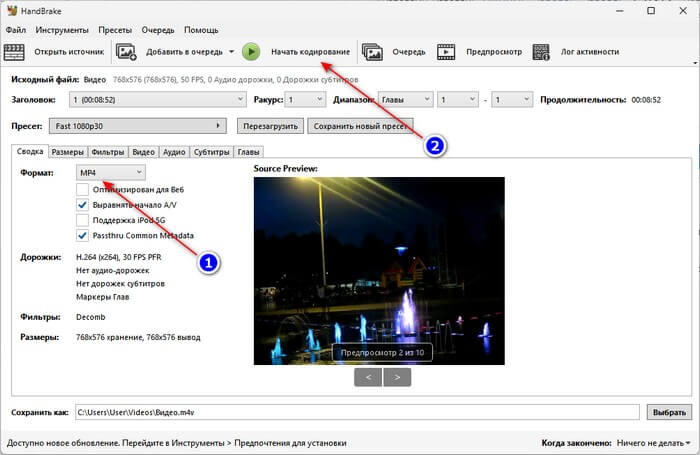
Task: Toggle 'Оптимизирован для Веб' checkbox
Action: coord(82,189)
